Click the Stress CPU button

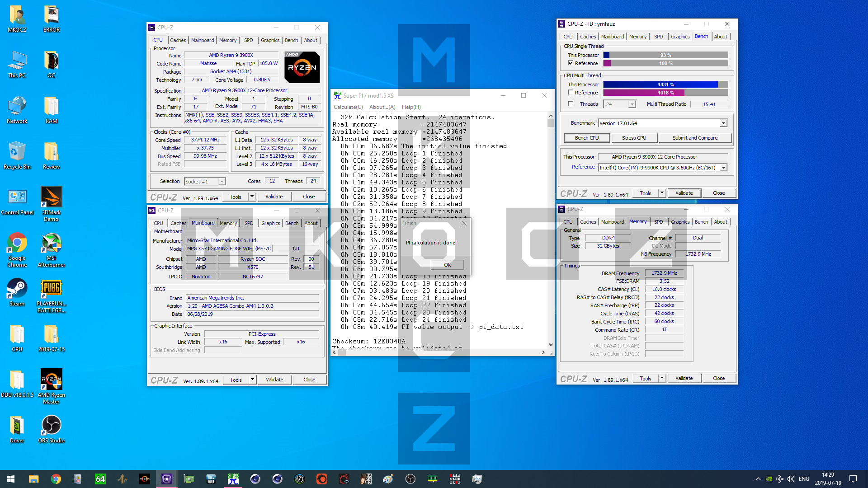pyautogui.click(x=634, y=138)
